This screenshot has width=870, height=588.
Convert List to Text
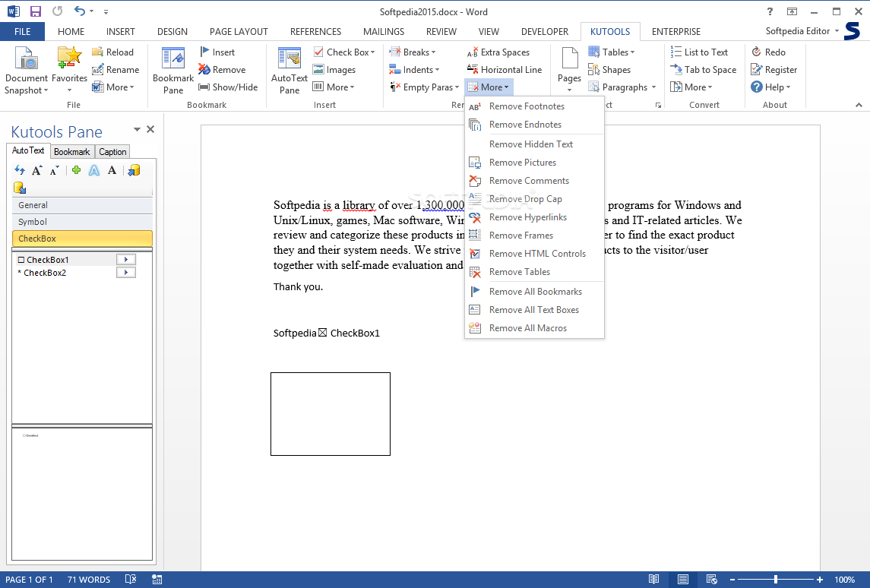pos(699,52)
